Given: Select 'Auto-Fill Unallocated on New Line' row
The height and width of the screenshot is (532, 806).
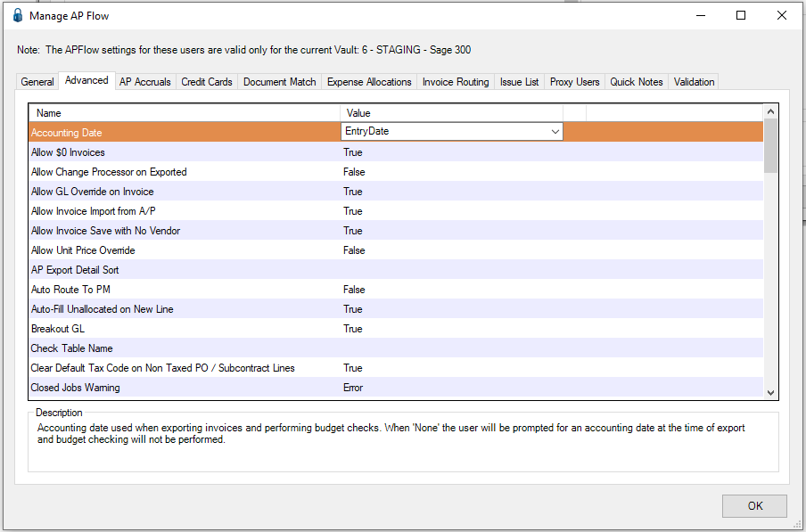Looking at the screenshot, I should [x=397, y=309].
